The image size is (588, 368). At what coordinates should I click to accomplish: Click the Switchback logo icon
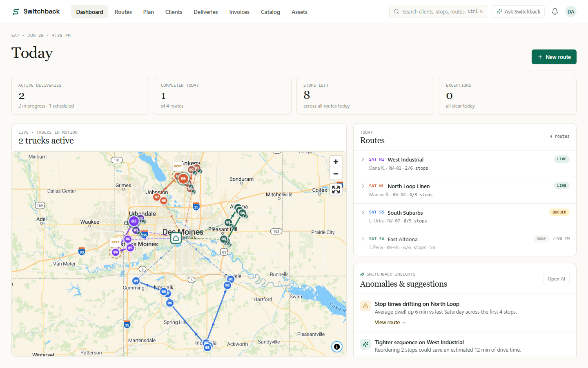coord(16,12)
